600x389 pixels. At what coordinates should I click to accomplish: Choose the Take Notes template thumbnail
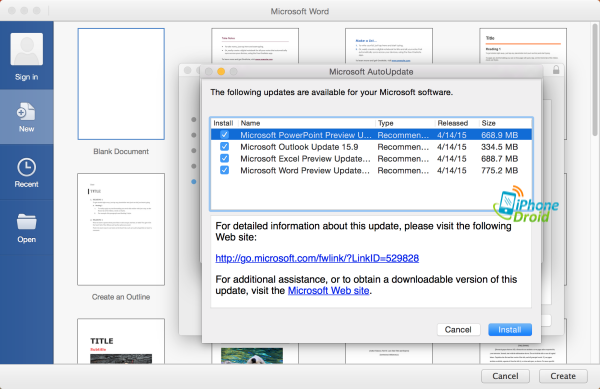pyautogui.click(x=255, y=45)
